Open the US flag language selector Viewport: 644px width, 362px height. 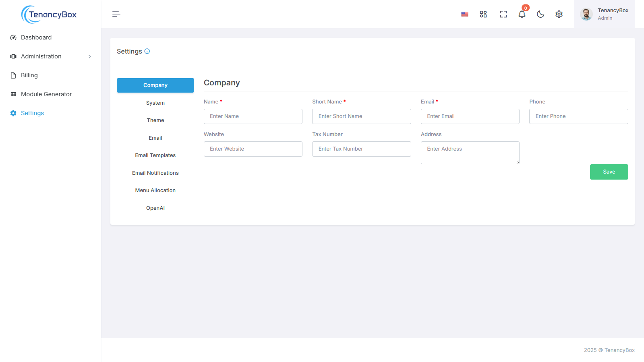coord(465,14)
